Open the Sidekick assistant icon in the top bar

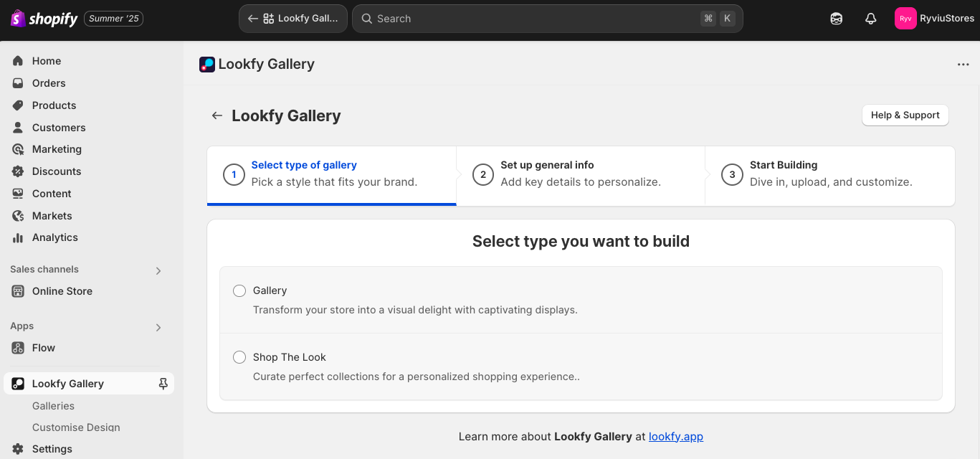(837, 19)
